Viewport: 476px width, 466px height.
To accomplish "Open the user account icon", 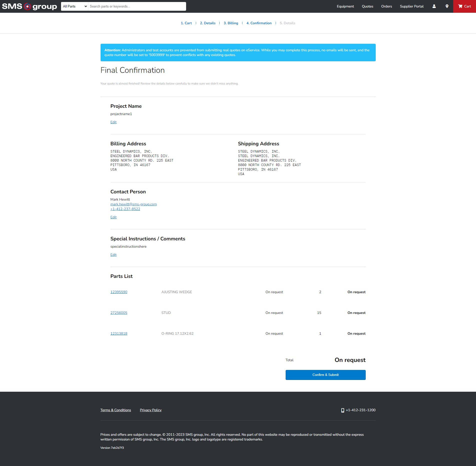I will point(434,6).
